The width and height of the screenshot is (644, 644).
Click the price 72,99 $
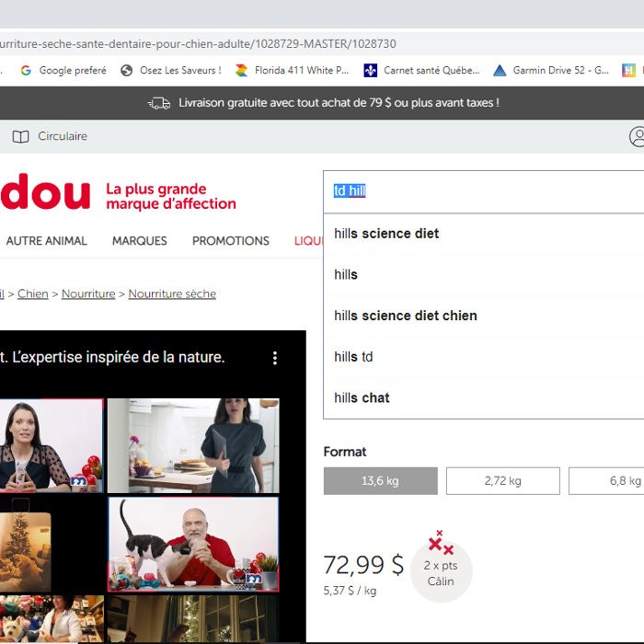pos(363,565)
